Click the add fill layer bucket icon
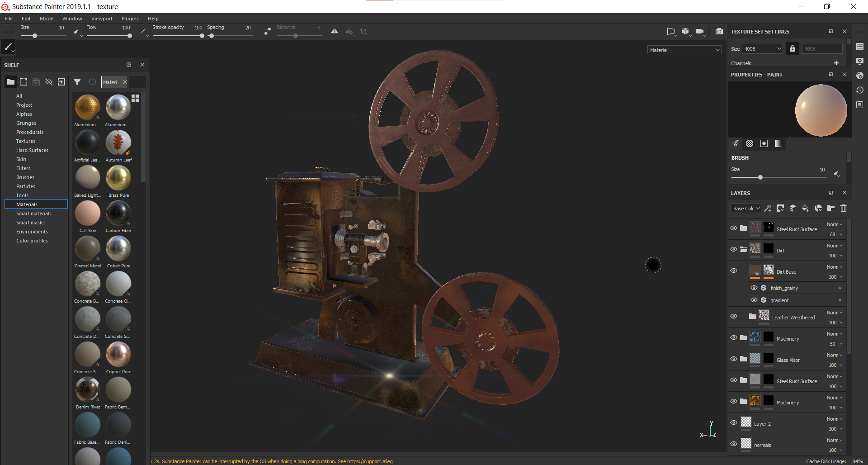Screen dimensions: 868x465 (806, 208)
